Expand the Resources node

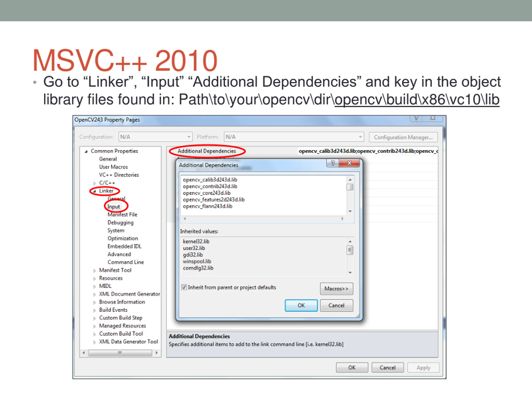[x=95, y=278]
